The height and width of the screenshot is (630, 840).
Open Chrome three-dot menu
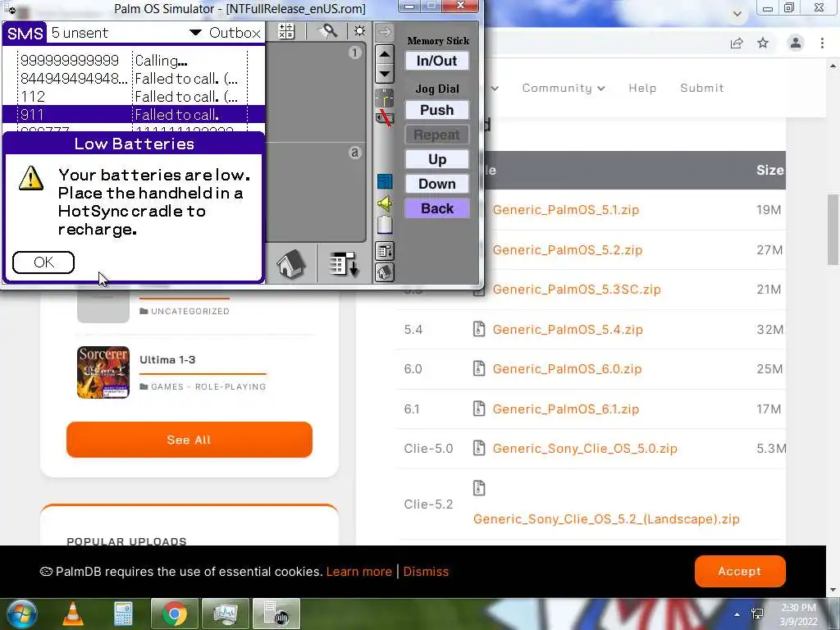point(822,43)
